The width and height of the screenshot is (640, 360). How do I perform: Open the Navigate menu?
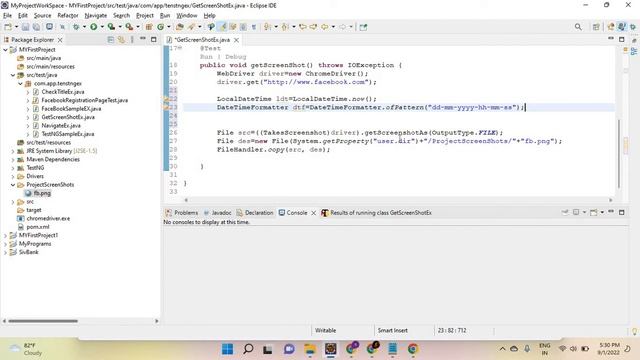[x=96, y=16]
